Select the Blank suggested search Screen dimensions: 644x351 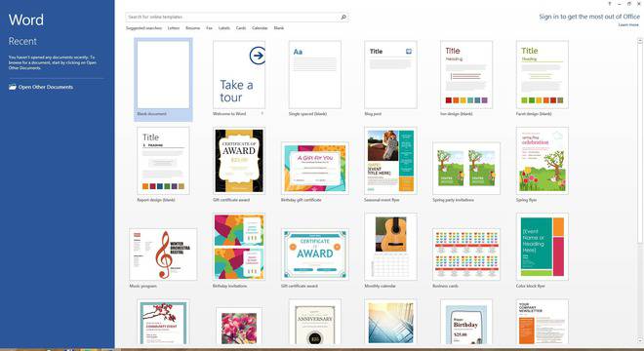pos(279,28)
